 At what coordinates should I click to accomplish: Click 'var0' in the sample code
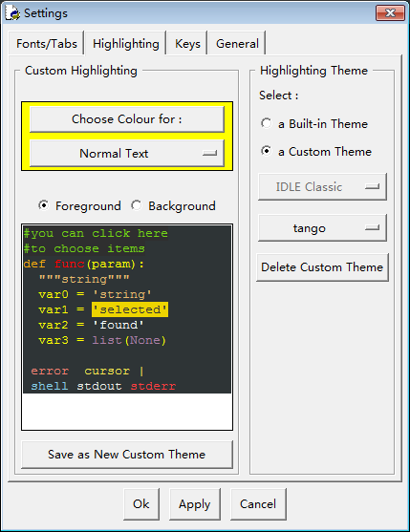pos(54,294)
